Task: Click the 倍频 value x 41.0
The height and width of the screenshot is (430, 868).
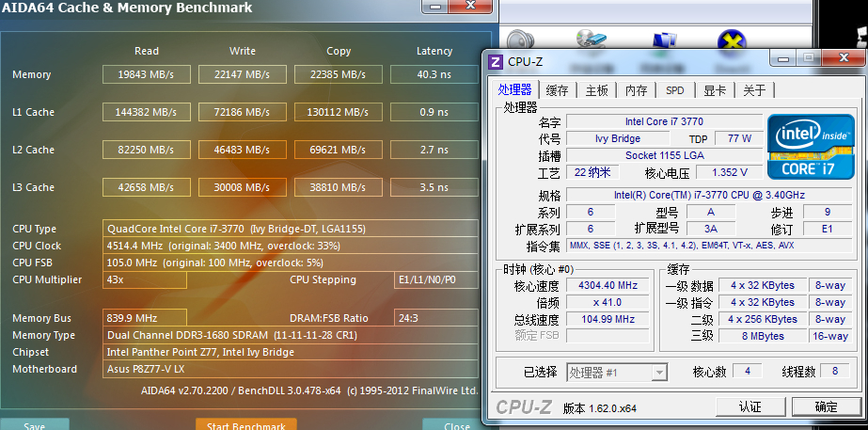Action: (x=608, y=303)
